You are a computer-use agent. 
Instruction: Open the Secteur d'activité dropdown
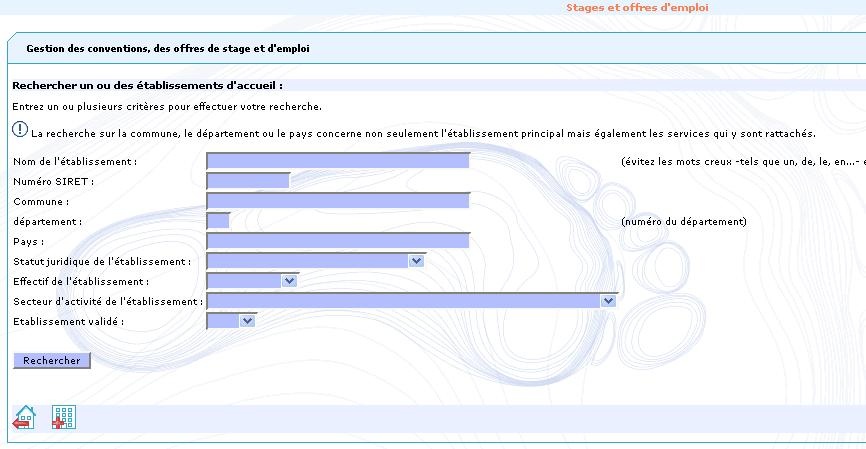click(x=608, y=300)
